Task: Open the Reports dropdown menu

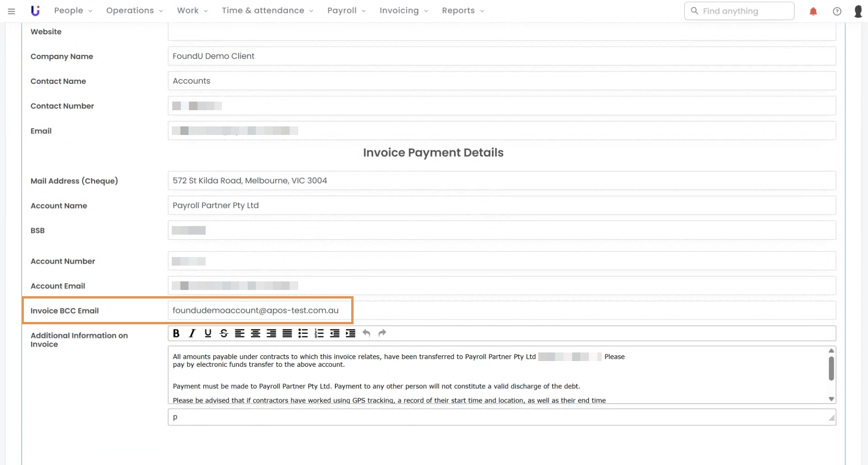Action: (462, 10)
